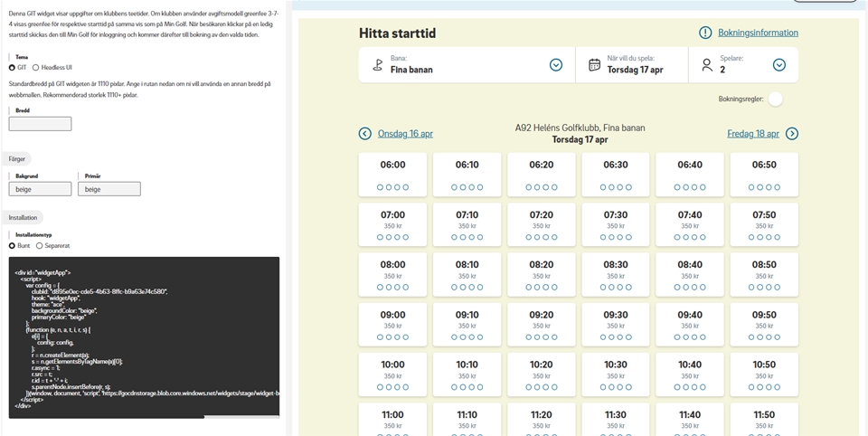Select the 07:20 tee time
The image size is (868, 436).
click(542, 224)
